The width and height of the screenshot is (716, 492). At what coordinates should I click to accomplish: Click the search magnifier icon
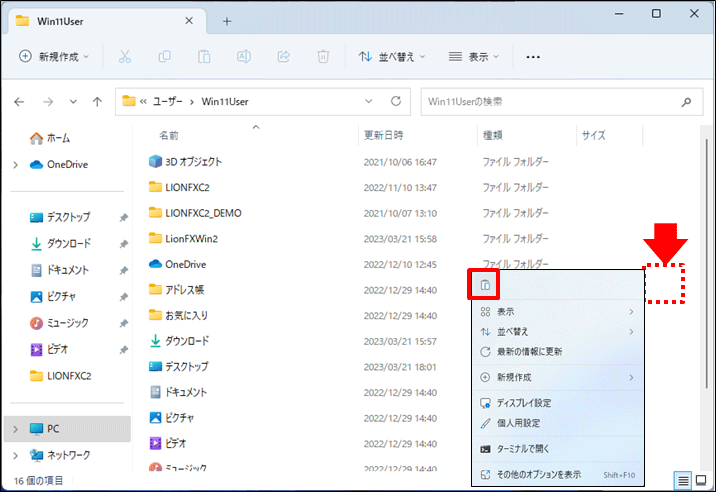[x=686, y=102]
